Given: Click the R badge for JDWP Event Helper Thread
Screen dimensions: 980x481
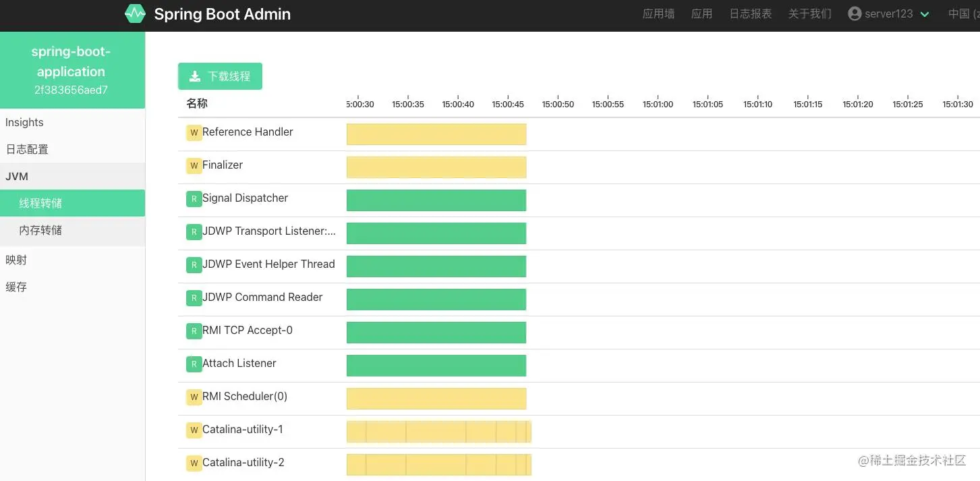Looking at the screenshot, I should point(194,264).
